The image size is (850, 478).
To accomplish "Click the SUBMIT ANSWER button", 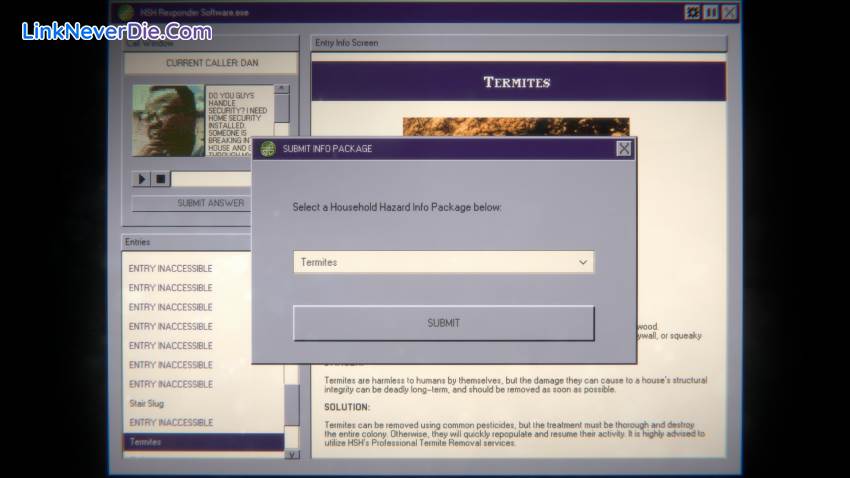I will pos(210,203).
